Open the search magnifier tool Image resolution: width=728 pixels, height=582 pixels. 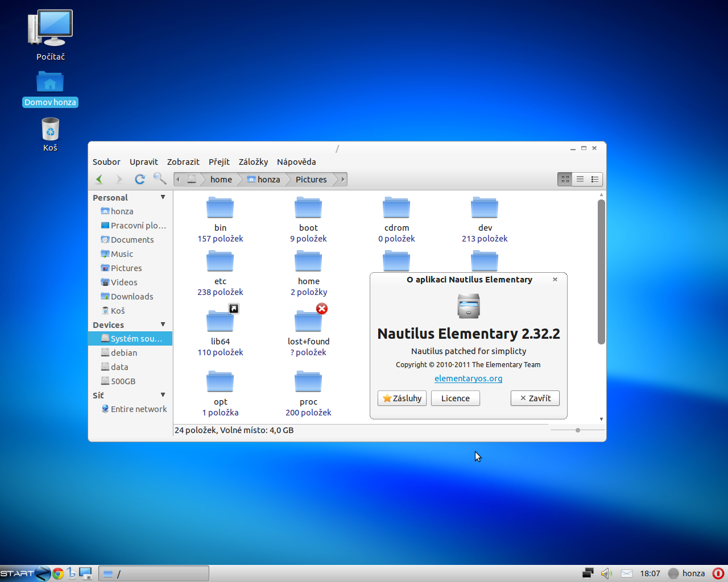[x=160, y=178]
